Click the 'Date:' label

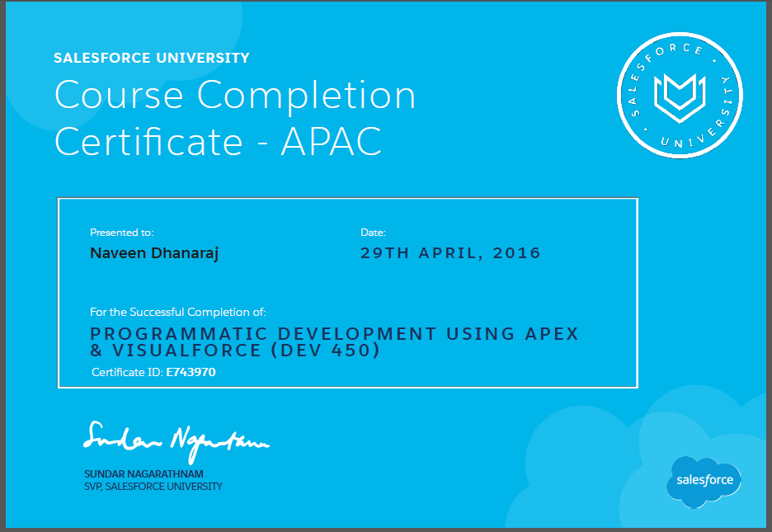[x=373, y=233]
